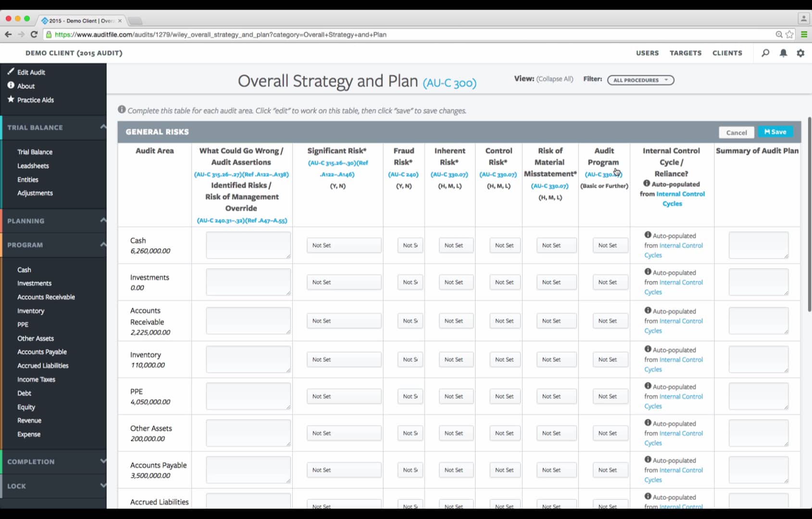Click the info icon next to the table instructions
Viewport: 812px width, 519px height.
[122, 110]
